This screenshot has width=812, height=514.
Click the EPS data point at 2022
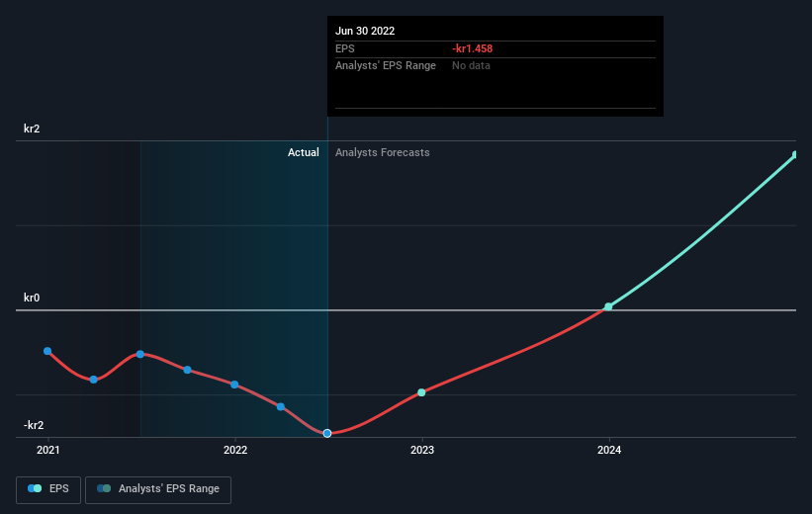point(234,385)
